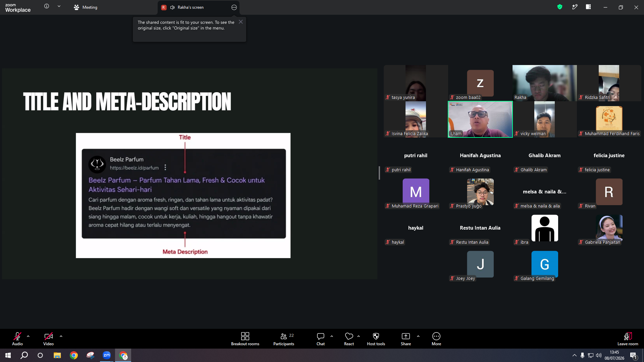
Task: Open screen share options ellipsis
Action: pyautogui.click(x=234, y=7)
